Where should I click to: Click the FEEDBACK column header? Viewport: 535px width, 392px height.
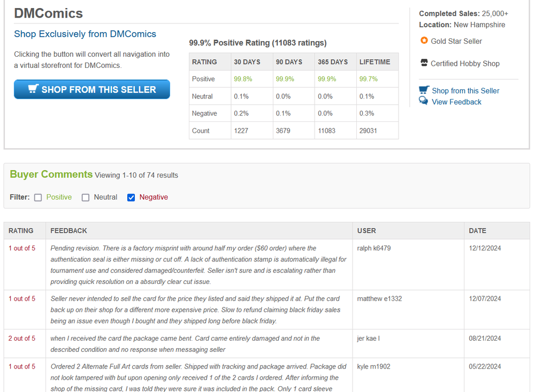tap(68, 231)
